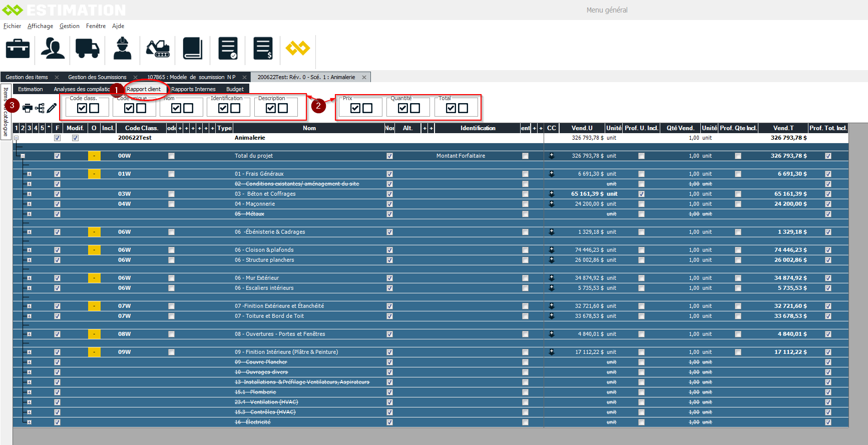
Task: Click the pencil edit icon
Action: (52, 108)
